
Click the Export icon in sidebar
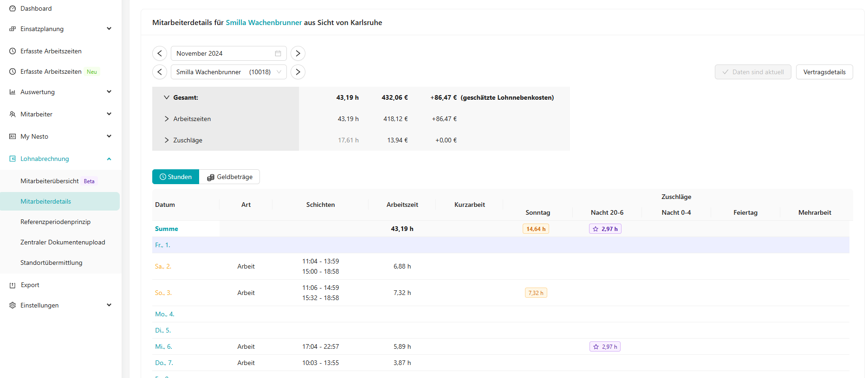coord(13,285)
